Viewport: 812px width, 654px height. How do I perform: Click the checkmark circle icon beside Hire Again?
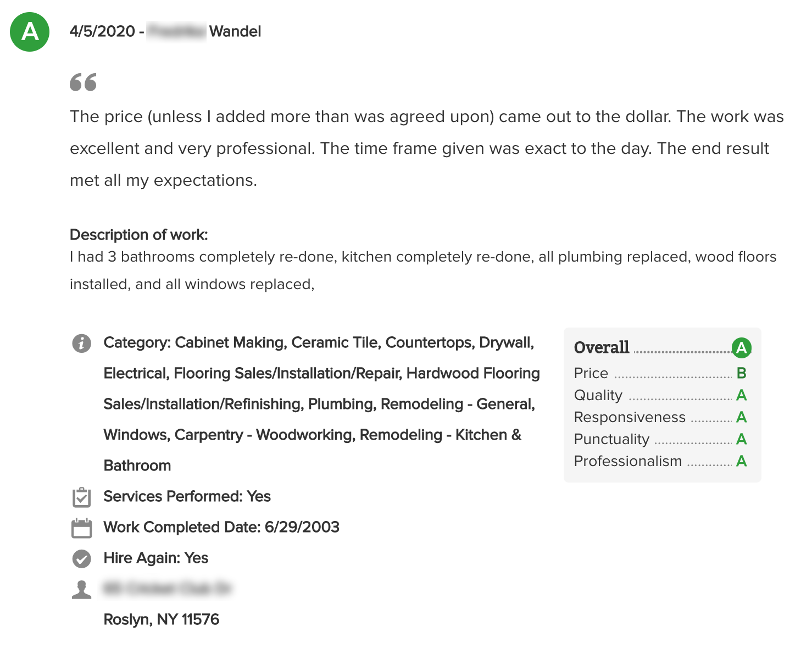[x=82, y=559]
